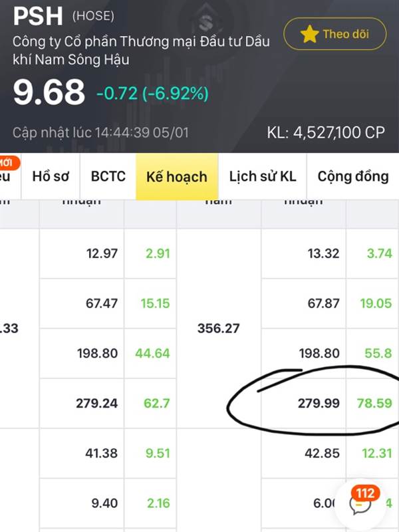Select the Kế hoạch tab
The width and height of the screenshot is (399, 532).
[177, 176]
